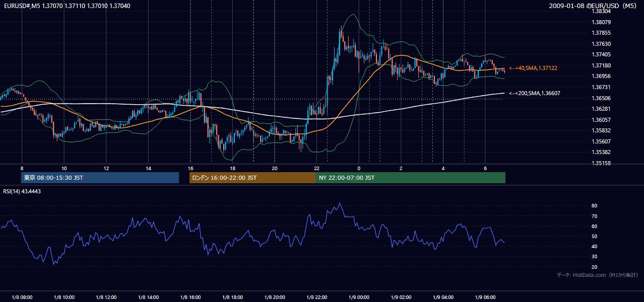The width and height of the screenshot is (644, 302).
Task: Click price axis value 1.37855
Action: coord(601,33)
